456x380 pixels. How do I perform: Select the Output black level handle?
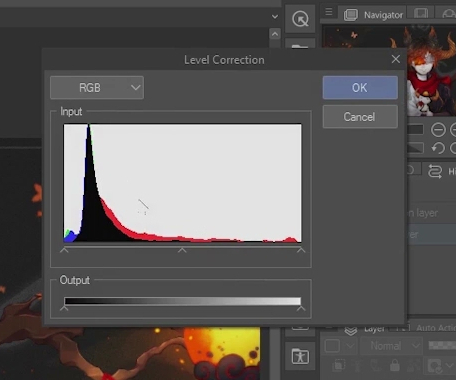(64, 308)
